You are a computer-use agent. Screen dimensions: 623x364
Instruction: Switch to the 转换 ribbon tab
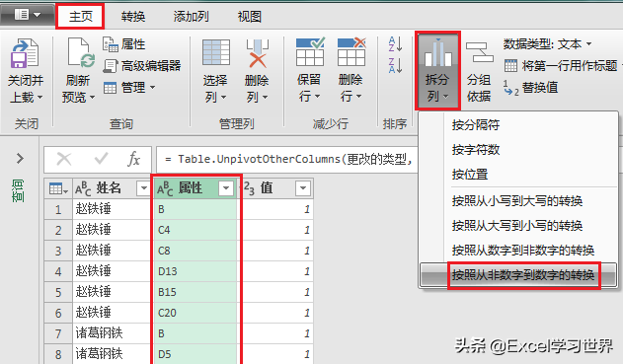click(133, 16)
